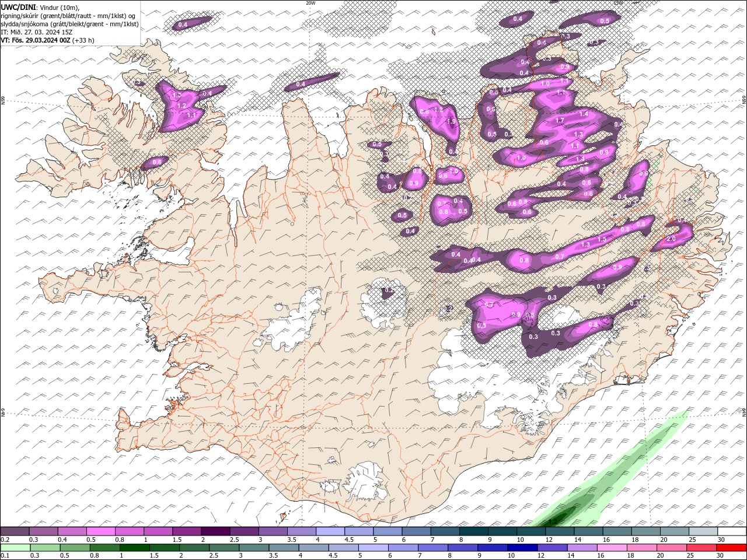
Task: Pick snow swatch between 2 and 2.5
Action: (x=216, y=531)
